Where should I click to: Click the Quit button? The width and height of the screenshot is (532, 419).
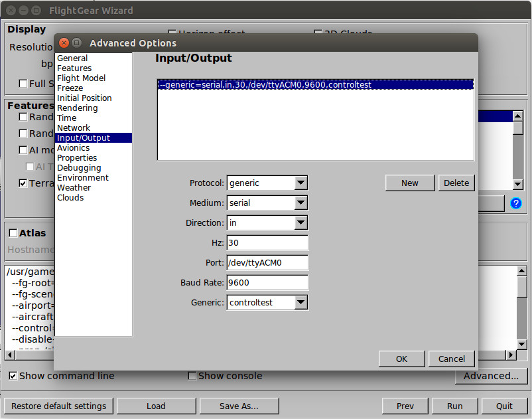(x=504, y=406)
